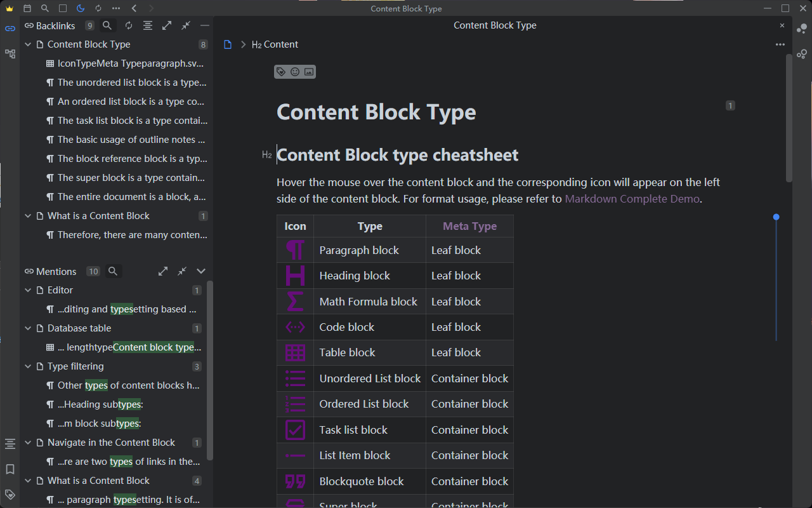Add a title image to the document
The width and height of the screenshot is (812, 508).
coord(309,72)
